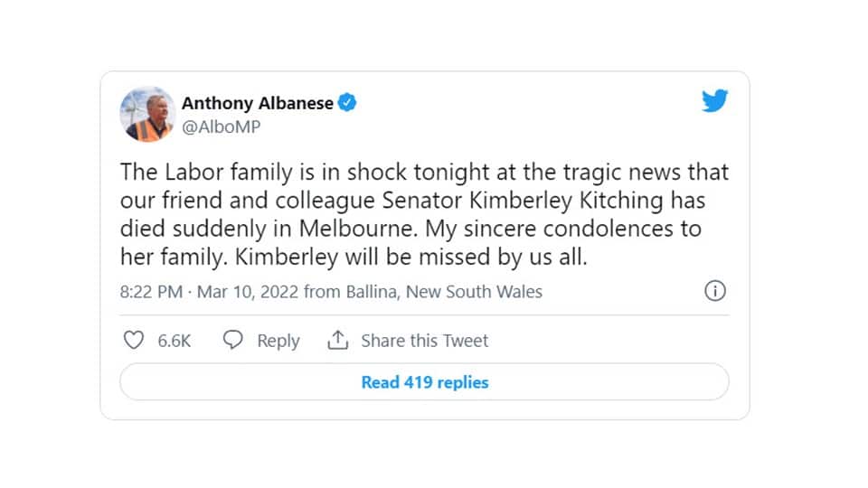Click the 6.6K likes count

[x=174, y=341]
